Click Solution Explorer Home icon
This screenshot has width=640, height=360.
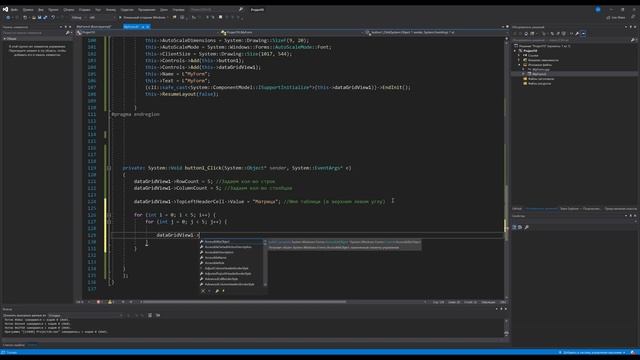[526, 34]
